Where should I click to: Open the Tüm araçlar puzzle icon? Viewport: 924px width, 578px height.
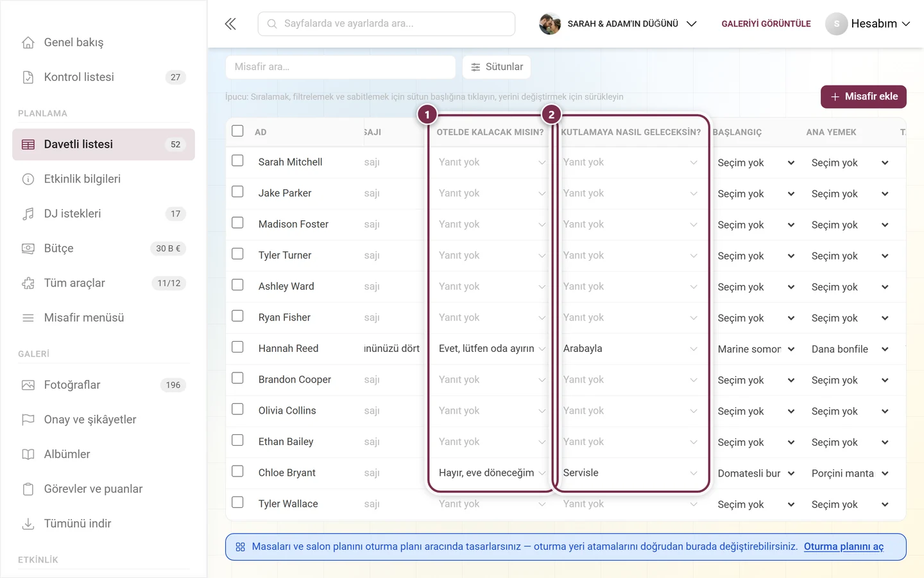(28, 283)
